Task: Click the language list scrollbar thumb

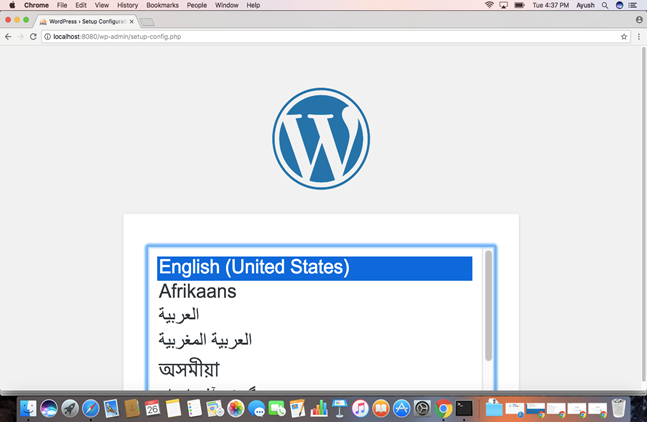Action: [489, 305]
